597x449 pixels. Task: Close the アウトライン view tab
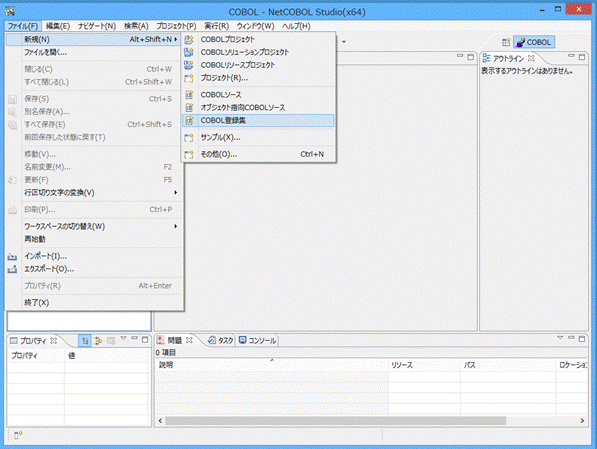point(531,58)
